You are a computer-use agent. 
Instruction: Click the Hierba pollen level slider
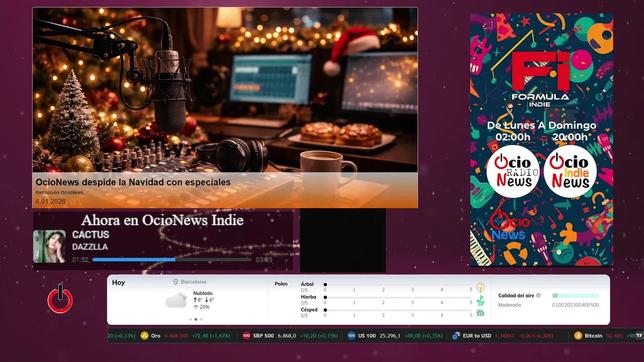coord(398,298)
